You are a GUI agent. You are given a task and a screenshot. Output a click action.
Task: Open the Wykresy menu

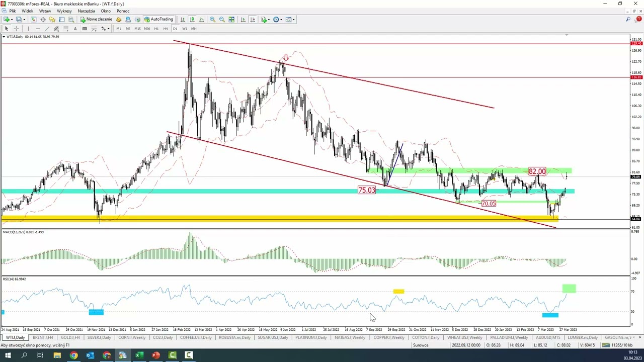coord(64,11)
